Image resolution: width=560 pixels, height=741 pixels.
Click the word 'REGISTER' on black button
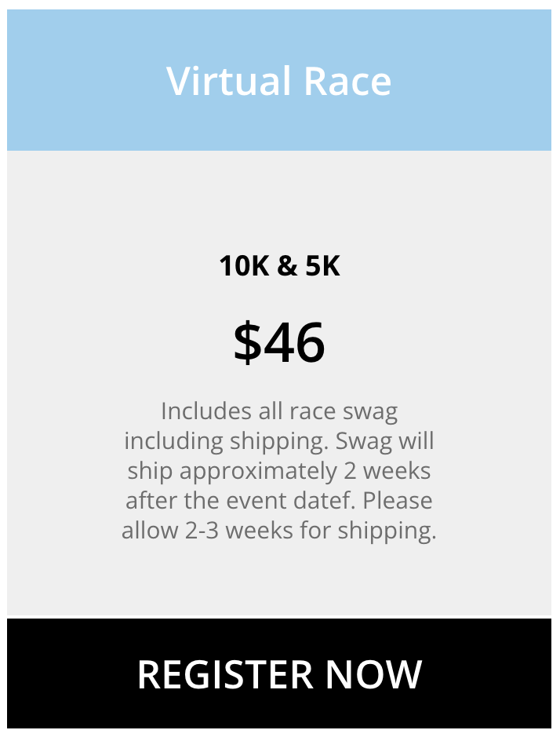225,674
